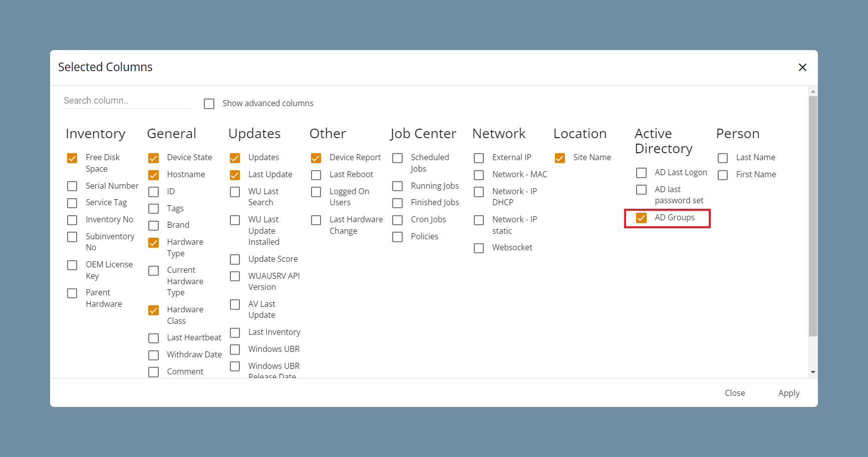This screenshot has height=457, width=868.
Task: Check the Serial Number checkbox
Action: [x=72, y=186]
